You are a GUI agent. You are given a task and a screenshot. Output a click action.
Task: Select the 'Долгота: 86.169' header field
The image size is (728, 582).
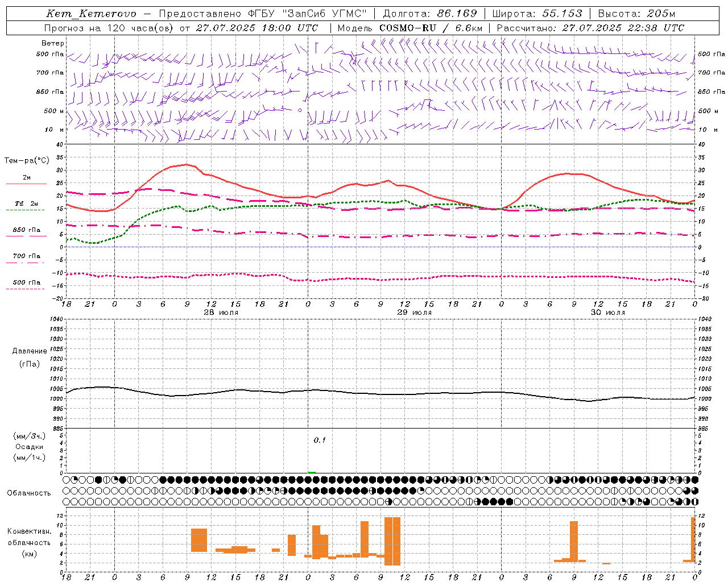(x=430, y=14)
